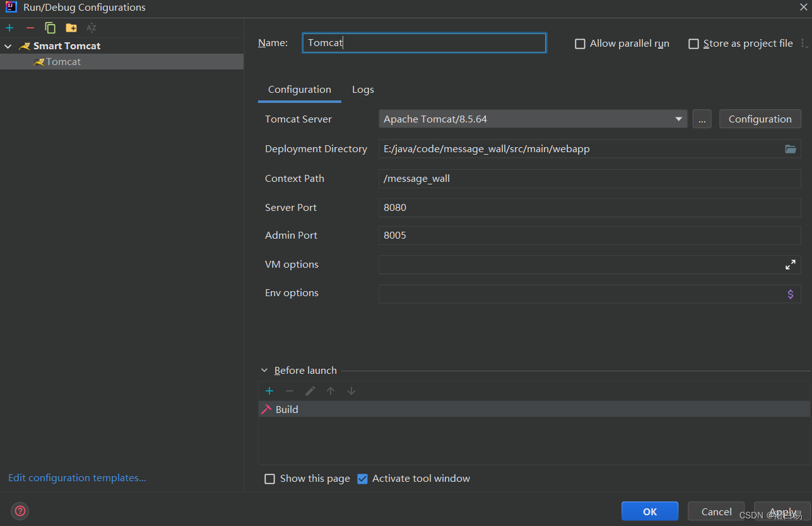Expand the VM options field
This screenshot has width=812, height=526.
click(x=790, y=265)
